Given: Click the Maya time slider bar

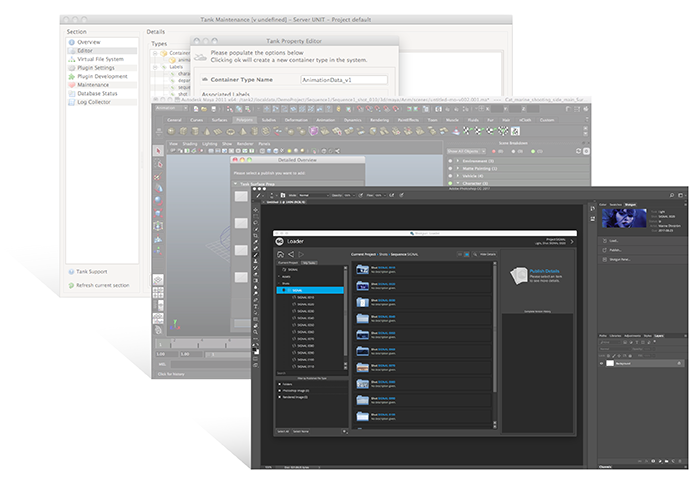Looking at the screenshot, I should [x=203, y=344].
